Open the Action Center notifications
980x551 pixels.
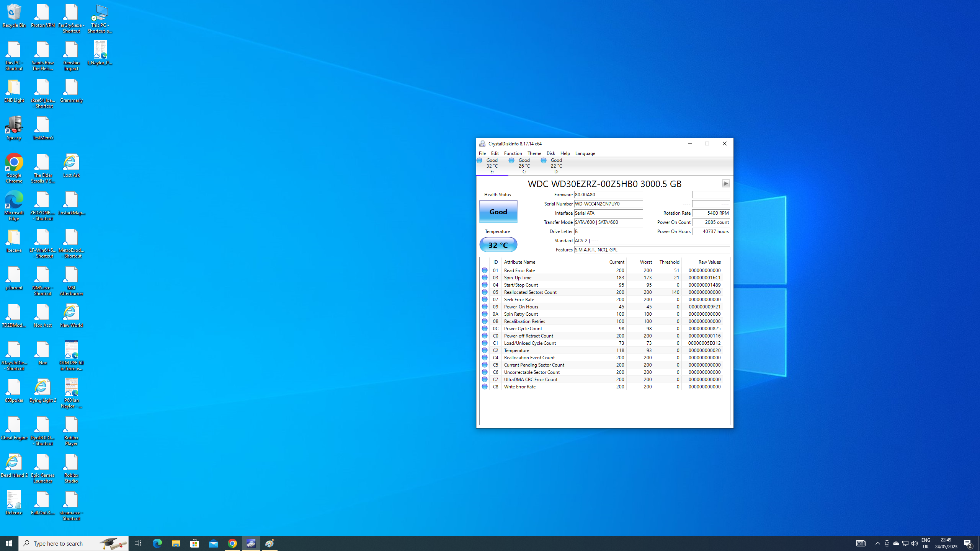[x=969, y=543]
